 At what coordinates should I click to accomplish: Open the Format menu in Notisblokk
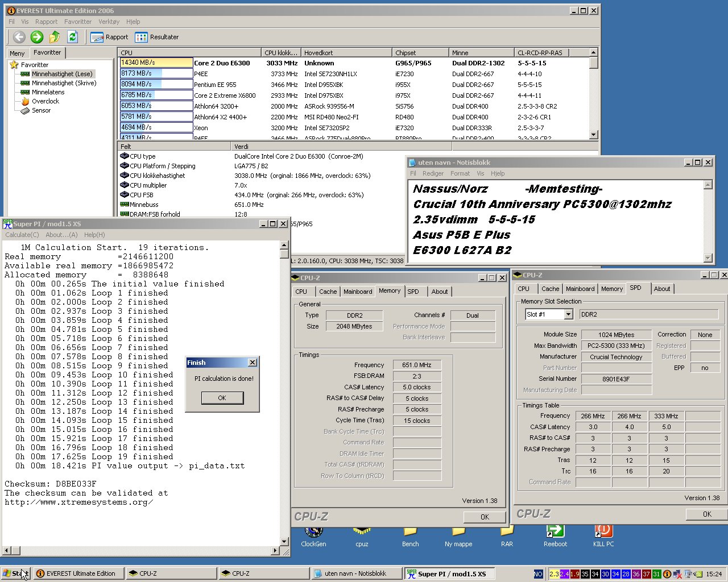460,173
